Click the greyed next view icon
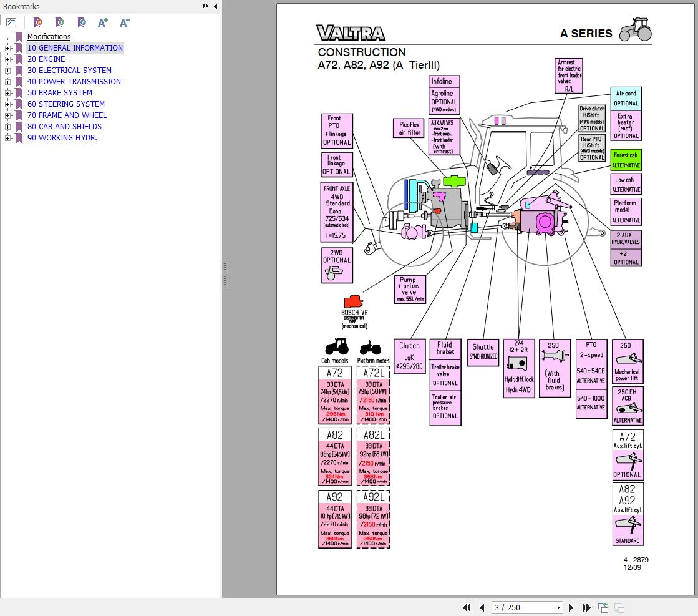The height and width of the screenshot is (616, 698). (x=619, y=607)
